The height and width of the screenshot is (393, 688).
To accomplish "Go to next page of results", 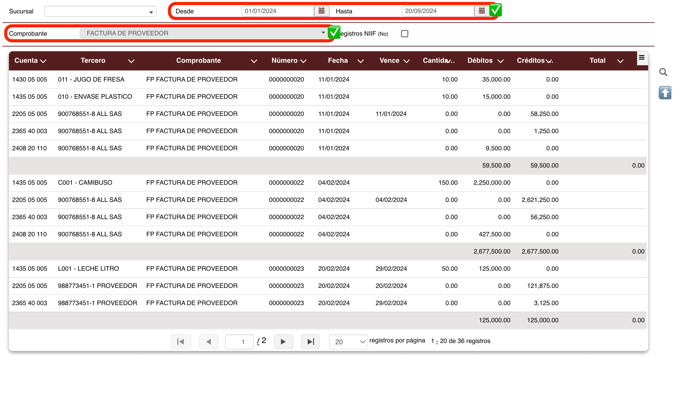I will 283,342.
